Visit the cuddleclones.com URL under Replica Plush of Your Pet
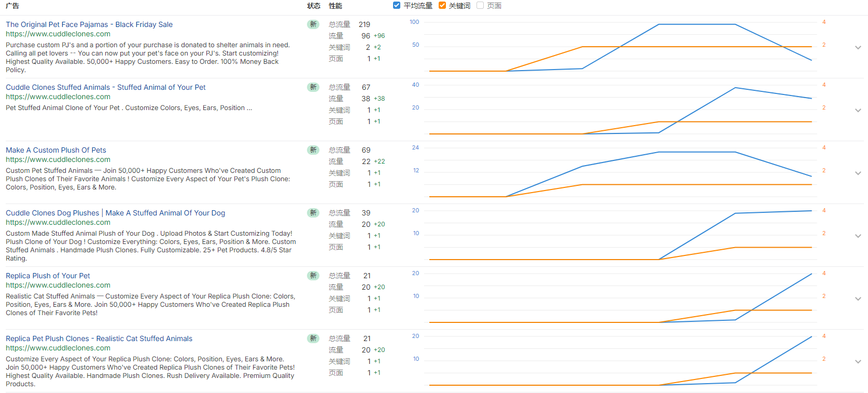The height and width of the screenshot is (393, 868). coord(58,286)
